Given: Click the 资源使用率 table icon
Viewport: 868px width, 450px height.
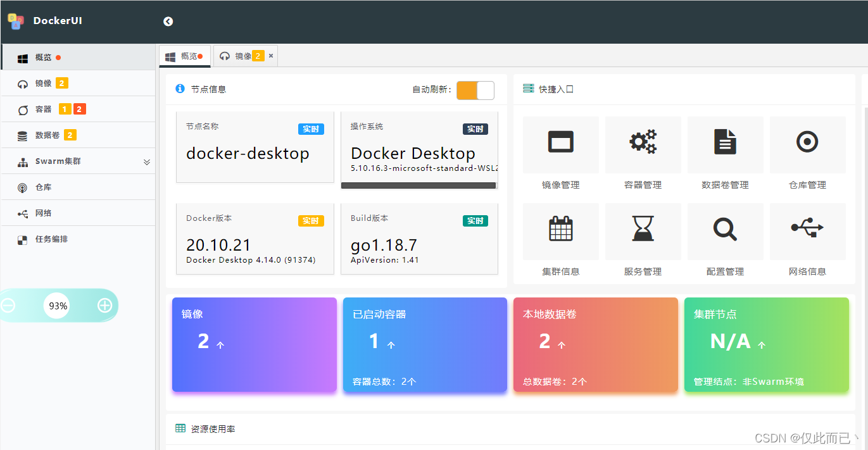Looking at the screenshot, I should pyautogui.click(x=180, y=428).
